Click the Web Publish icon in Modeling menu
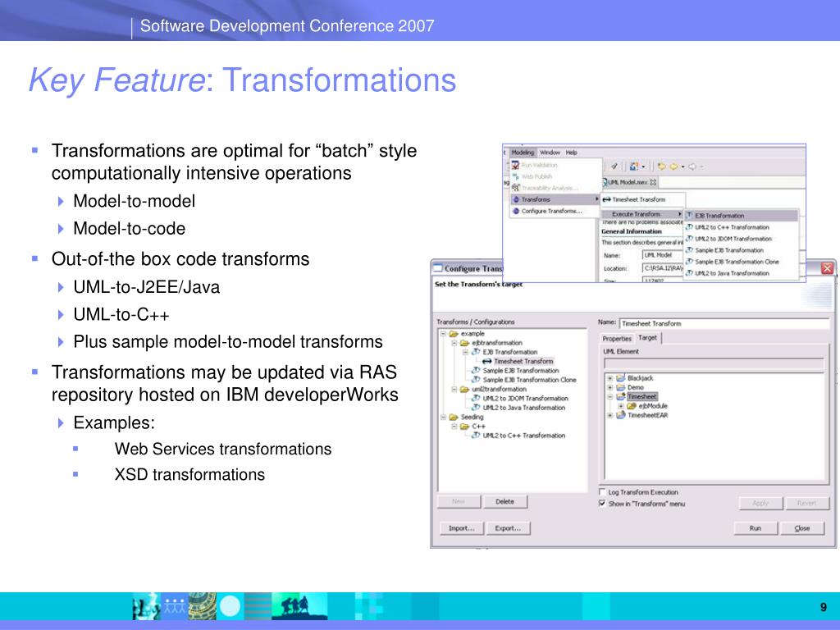 coord(515,176)
